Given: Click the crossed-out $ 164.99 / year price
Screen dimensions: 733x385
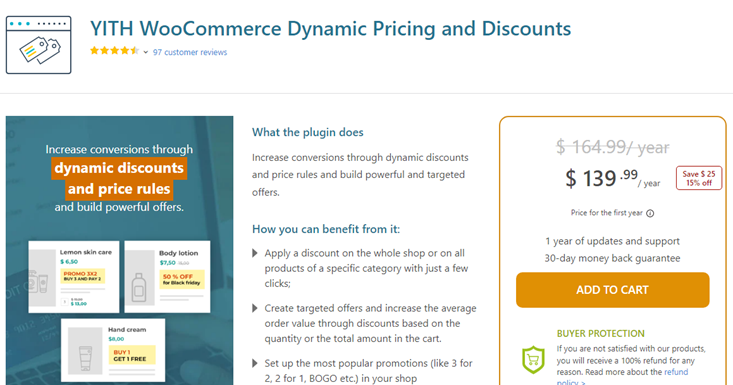Looking at the screenshot, I should tap(612, 147).
